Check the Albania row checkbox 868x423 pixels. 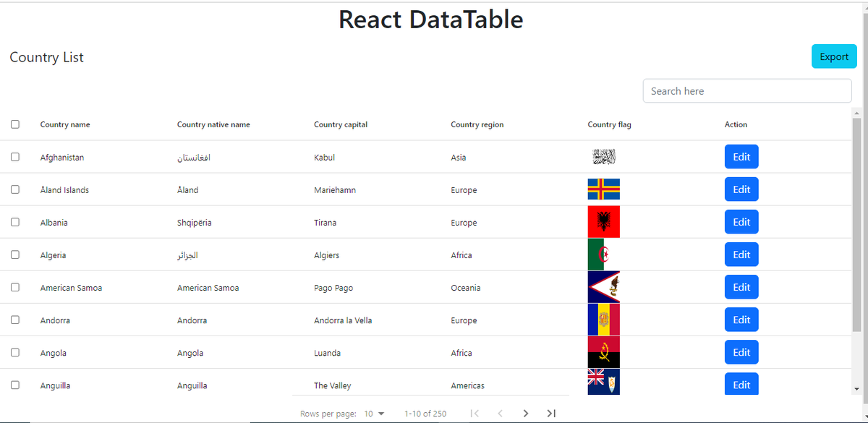point(15,222)
